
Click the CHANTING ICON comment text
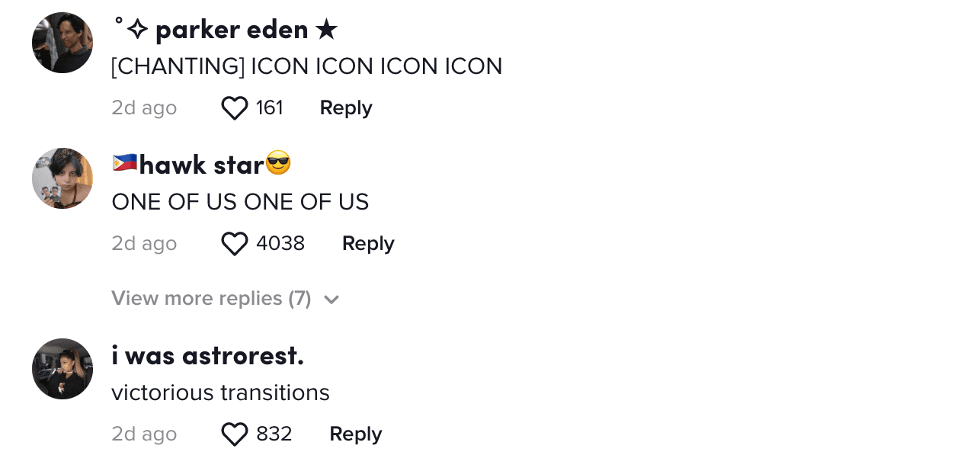coord(306,67)
